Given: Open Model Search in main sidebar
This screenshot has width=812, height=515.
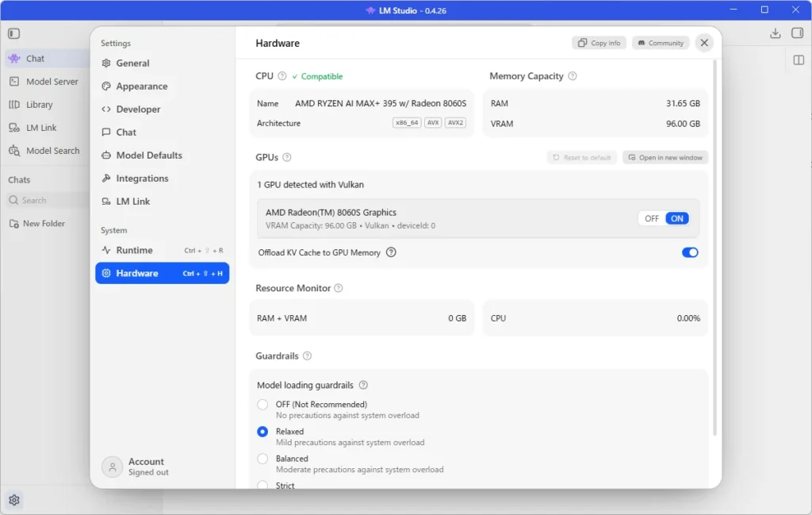Looking at the screenshot, I should coord(45,151).
